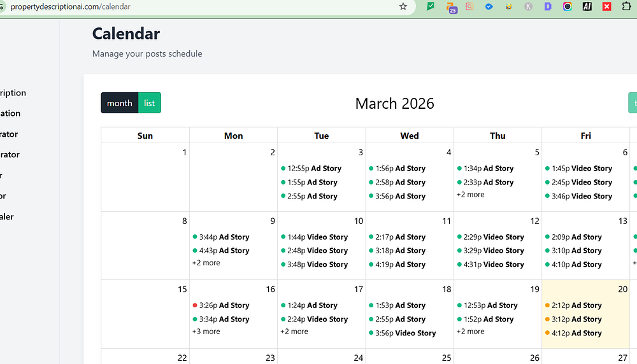Open the red X extension
Screen dimensions: 637x364
click(606, 6)
